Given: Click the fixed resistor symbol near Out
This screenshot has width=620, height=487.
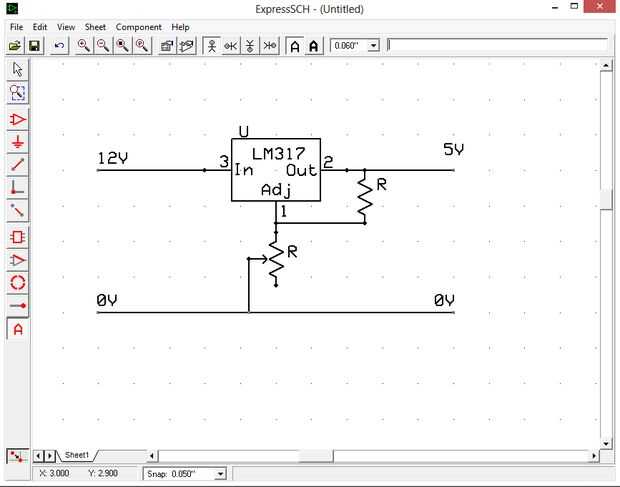Looking at the screenshot, I should (x=365, y=196).
